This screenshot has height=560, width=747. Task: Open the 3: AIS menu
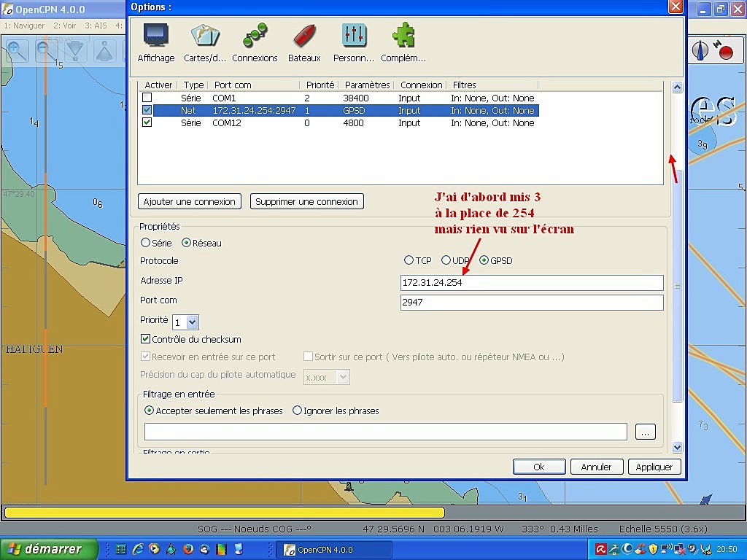(x=96, y=26)
